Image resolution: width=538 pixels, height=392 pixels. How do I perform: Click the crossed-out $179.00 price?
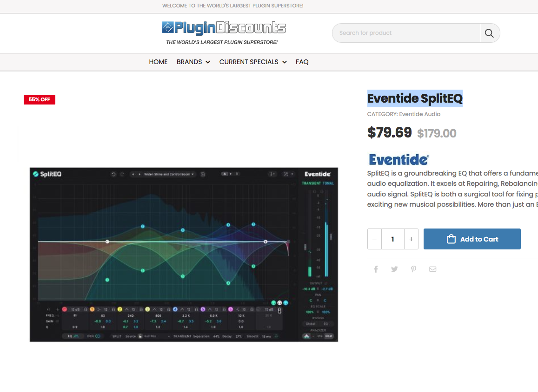pos(437,133)
